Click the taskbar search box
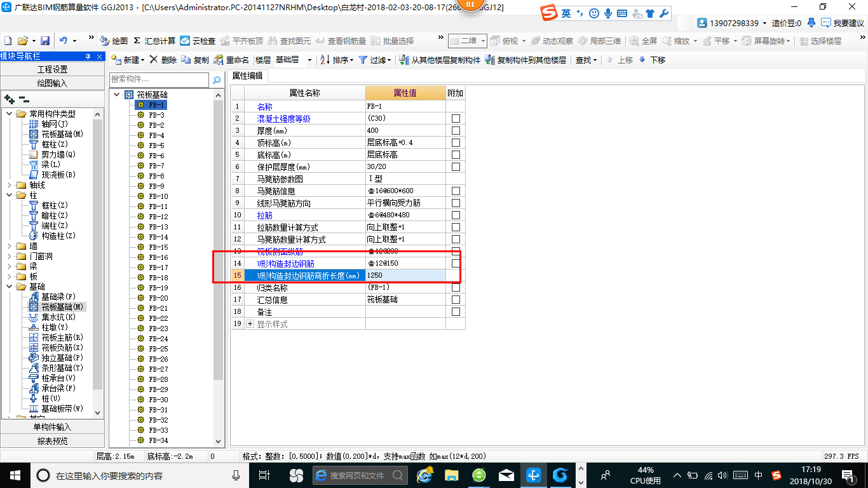 139,475
